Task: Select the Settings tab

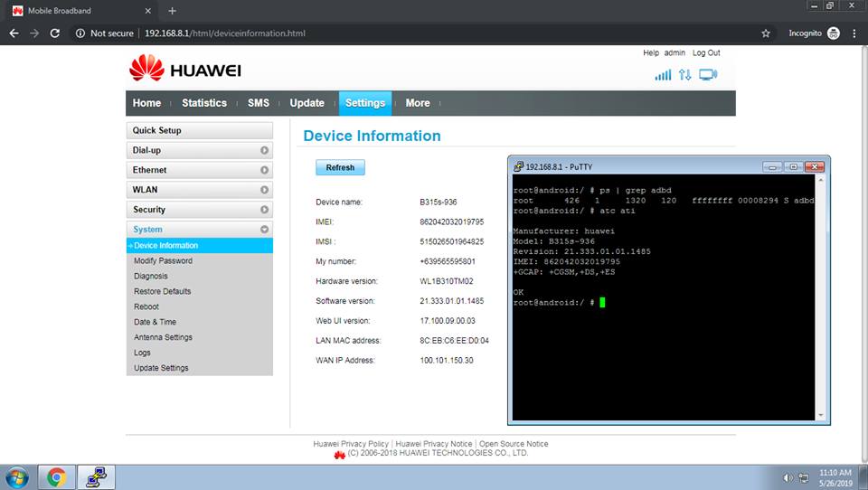Action: pyautogui.click(x=365, y=103)
